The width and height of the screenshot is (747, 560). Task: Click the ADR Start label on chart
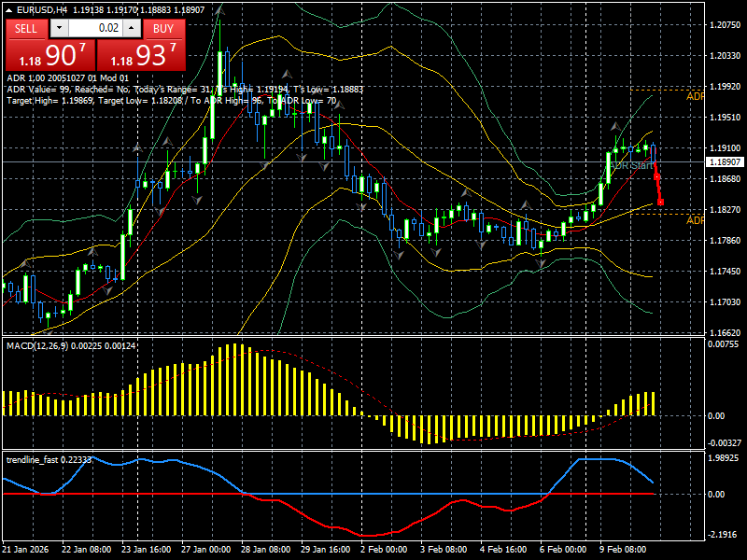(x=632, y=165)
